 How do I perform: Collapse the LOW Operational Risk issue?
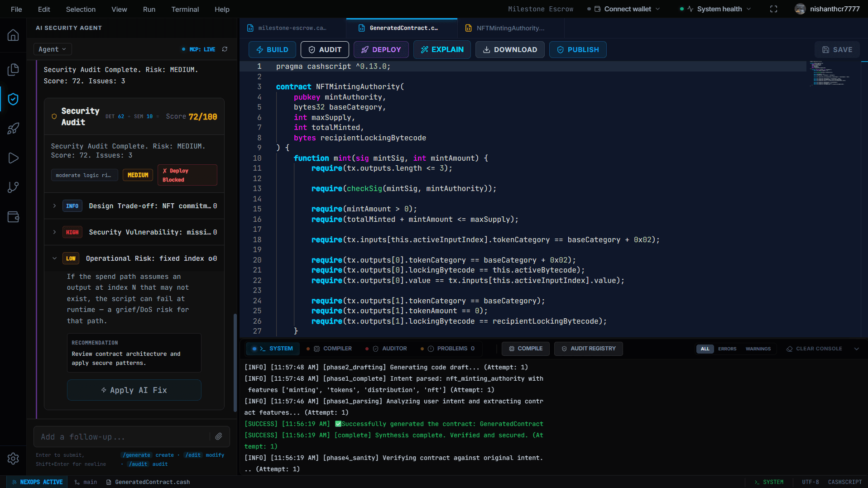click(x=134, y=258)
